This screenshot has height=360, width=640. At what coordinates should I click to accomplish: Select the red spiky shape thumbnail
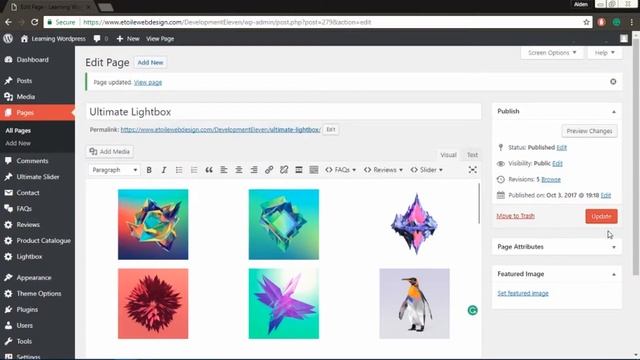pyautogui.click(x=153, y=303)
